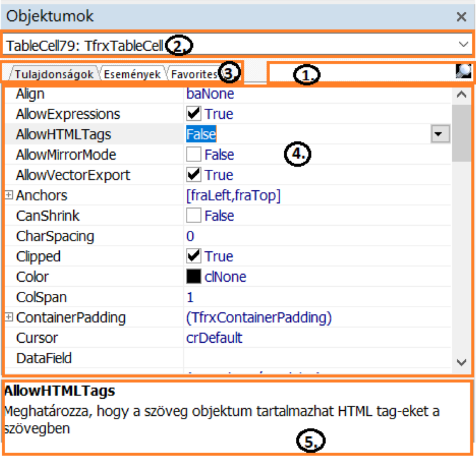Toggle the AllowMirrorMode checkbox

[x=193, y=155]
